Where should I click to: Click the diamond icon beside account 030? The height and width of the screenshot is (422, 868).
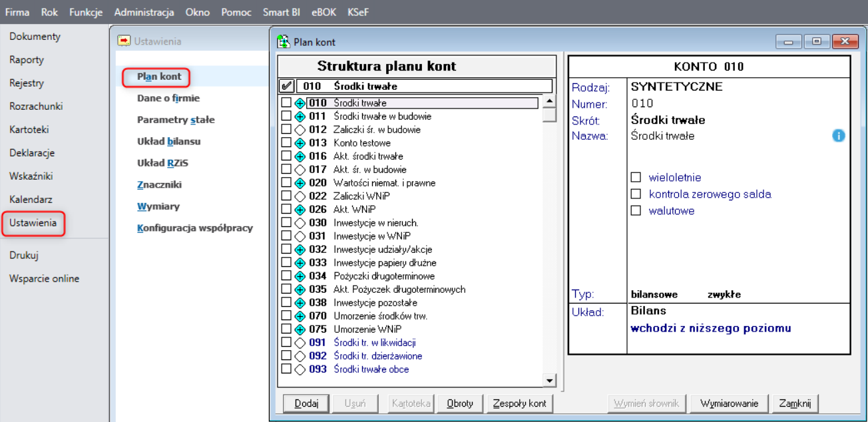click(x=300, y=223)
